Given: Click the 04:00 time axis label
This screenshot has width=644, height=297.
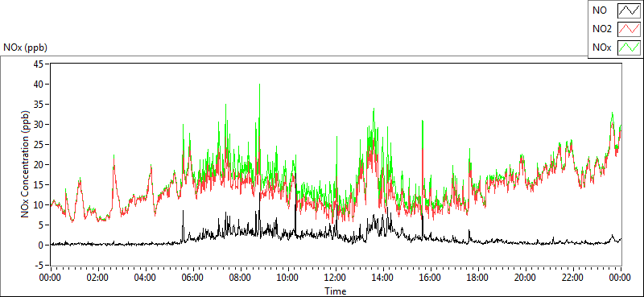Looking at the screenshot, I should coord(146,278).
